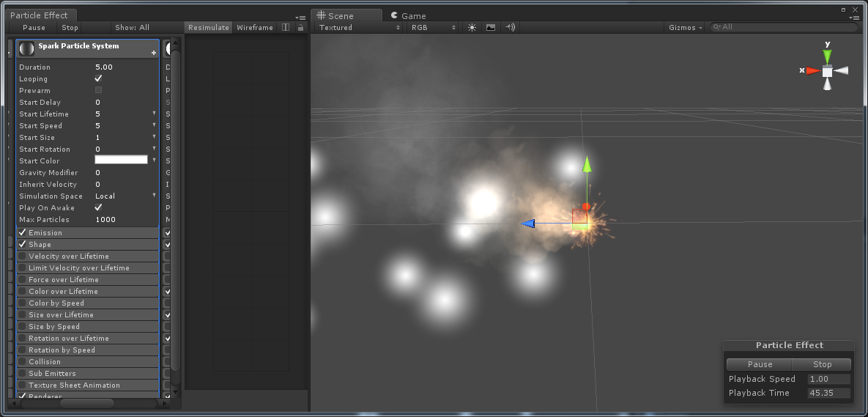
Task: Toggle scene lighting sun icon
Action: tap(472, 27)
